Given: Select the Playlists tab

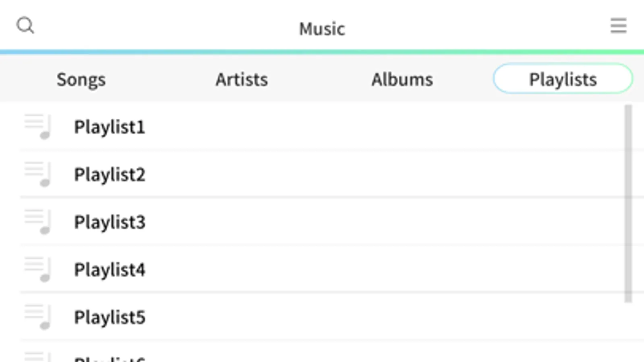Looking at the screenshot, I should 563,79.
